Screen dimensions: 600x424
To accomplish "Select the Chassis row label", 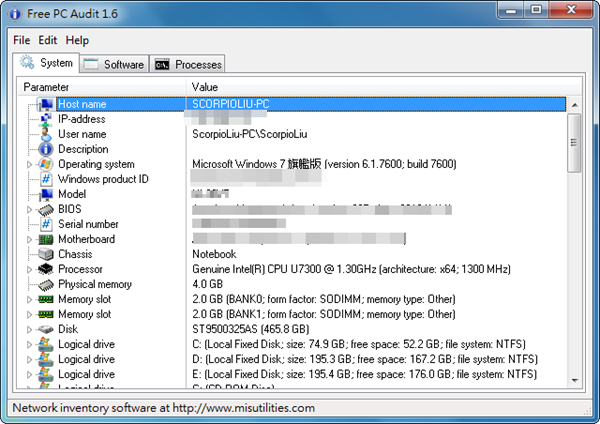I will (75, 254).
